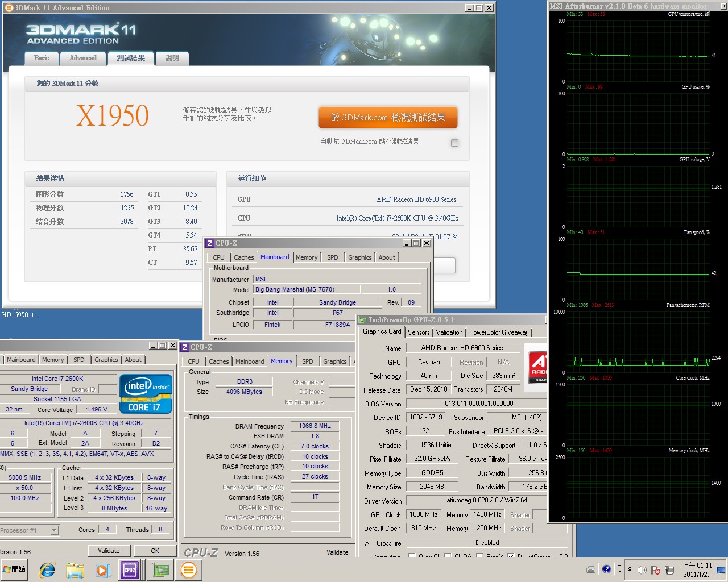728x582 pixels.
Task: Select the HD_6950_t... desktop item
Action: click(20, 314)
